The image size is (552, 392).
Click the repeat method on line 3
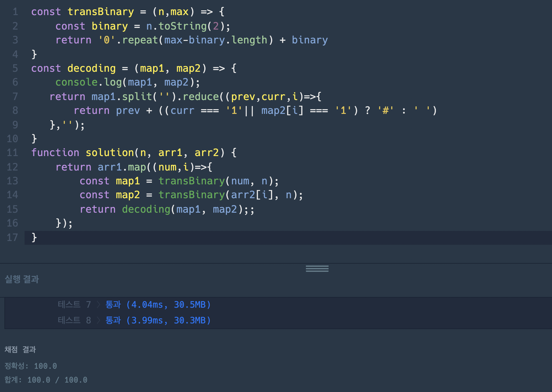(140, 40)
